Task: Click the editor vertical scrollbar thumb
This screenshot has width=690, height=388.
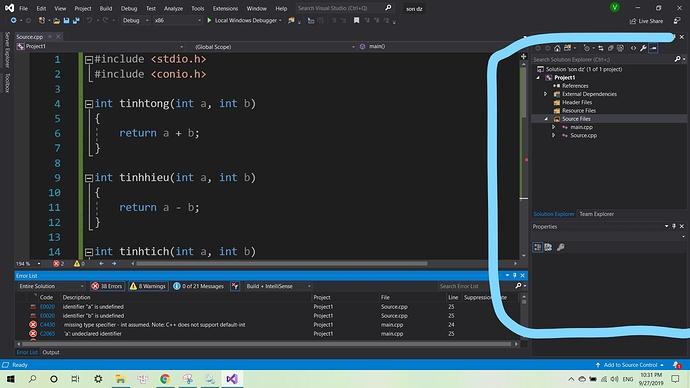Action: coord(524,92)
